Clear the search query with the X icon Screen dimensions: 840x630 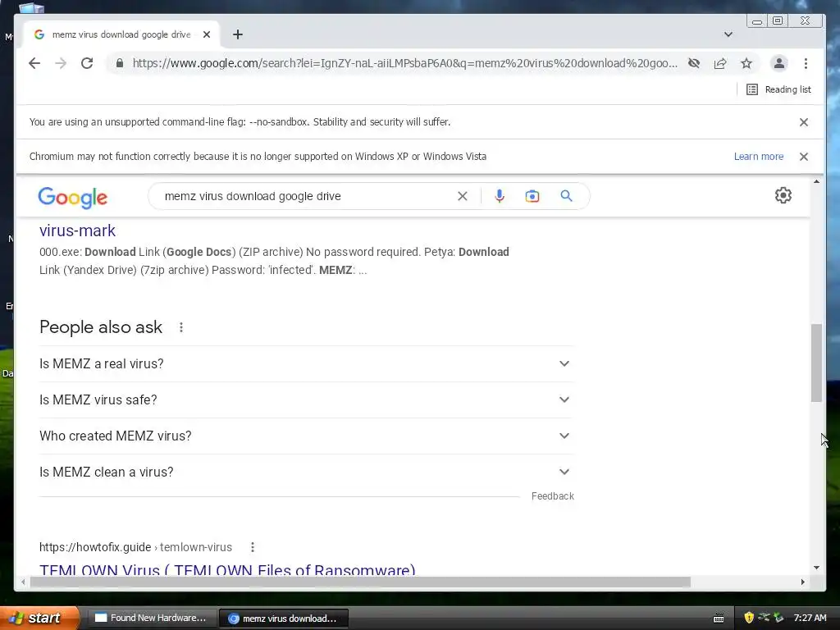pyautogui.click(x=463, y=196)
